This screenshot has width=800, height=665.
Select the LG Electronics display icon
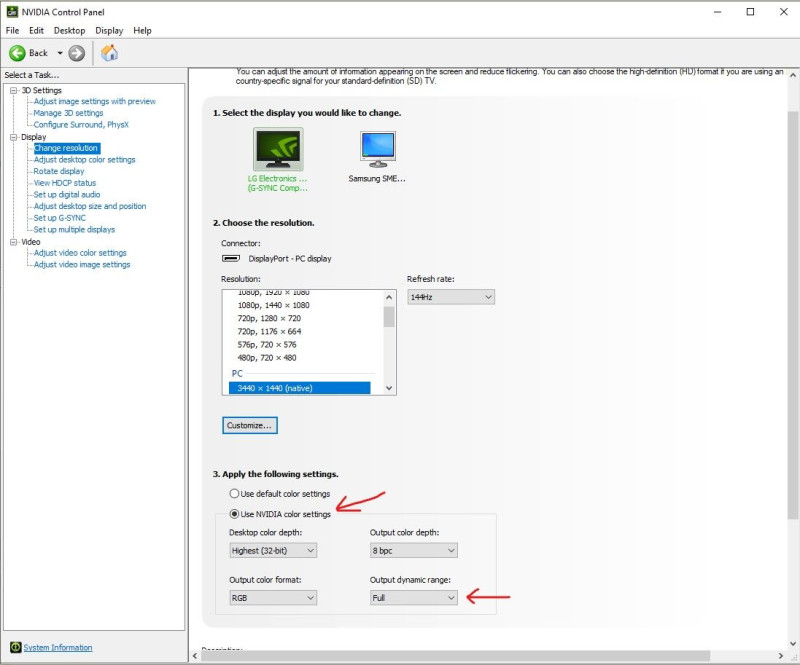click(x=278, y=149)
